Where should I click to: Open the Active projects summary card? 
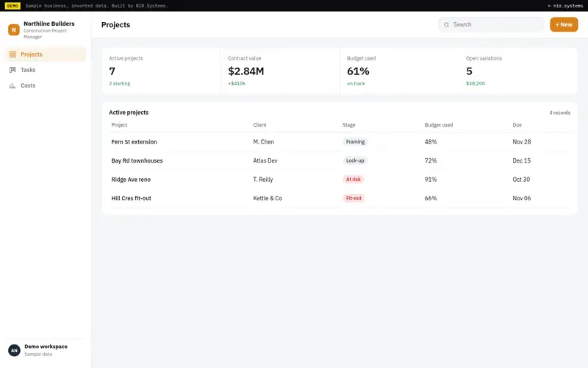pyautogui.click(x=162, y=71)
